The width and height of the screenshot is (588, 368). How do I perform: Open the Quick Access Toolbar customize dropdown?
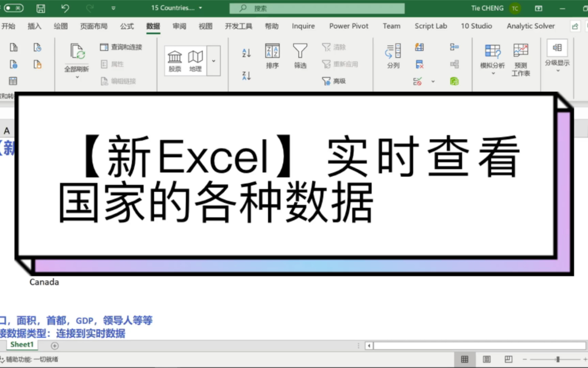click(113, 8)
